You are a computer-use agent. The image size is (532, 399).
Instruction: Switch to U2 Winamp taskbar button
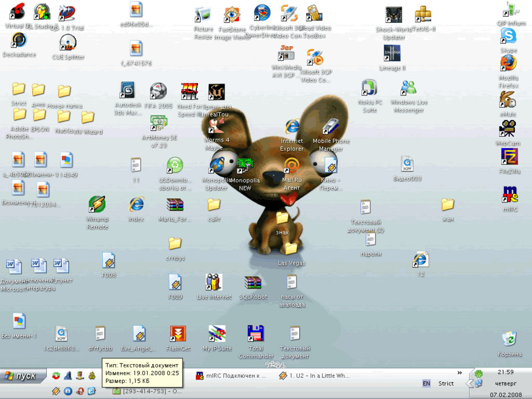click(x=314, y=376)
